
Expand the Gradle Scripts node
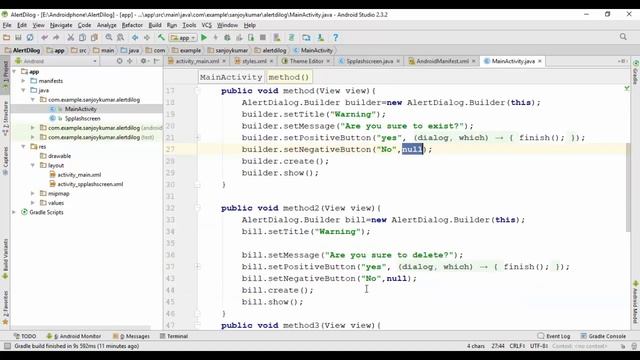coord(14,212)
